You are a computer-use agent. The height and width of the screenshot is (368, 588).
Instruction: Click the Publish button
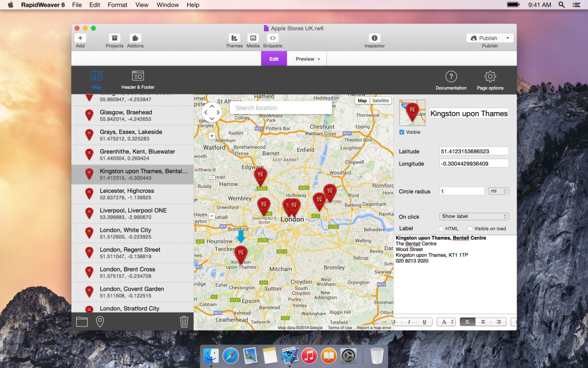485,38
